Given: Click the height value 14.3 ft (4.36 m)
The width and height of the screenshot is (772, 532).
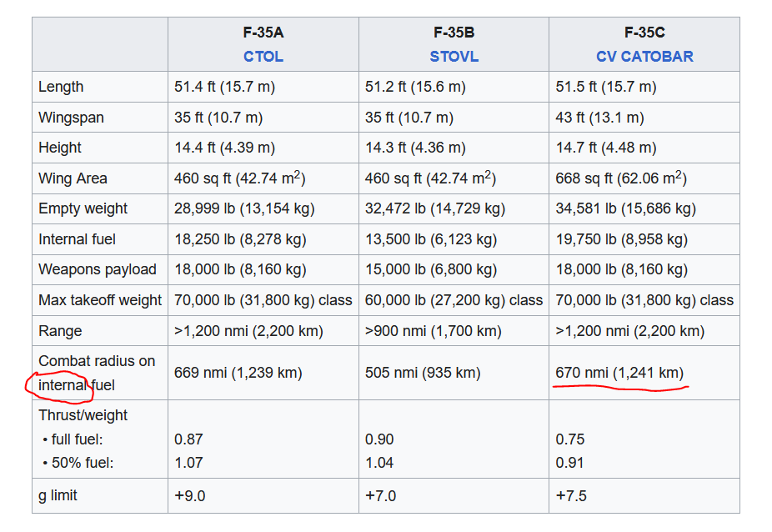Looking at the screenshot, I should pyautogui.click(x=415, y=148).
